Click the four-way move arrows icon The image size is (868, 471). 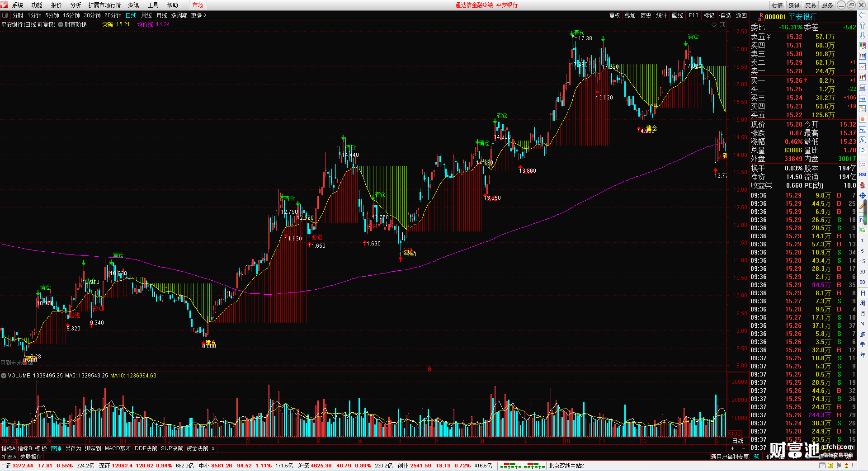(x=863, y=196)
